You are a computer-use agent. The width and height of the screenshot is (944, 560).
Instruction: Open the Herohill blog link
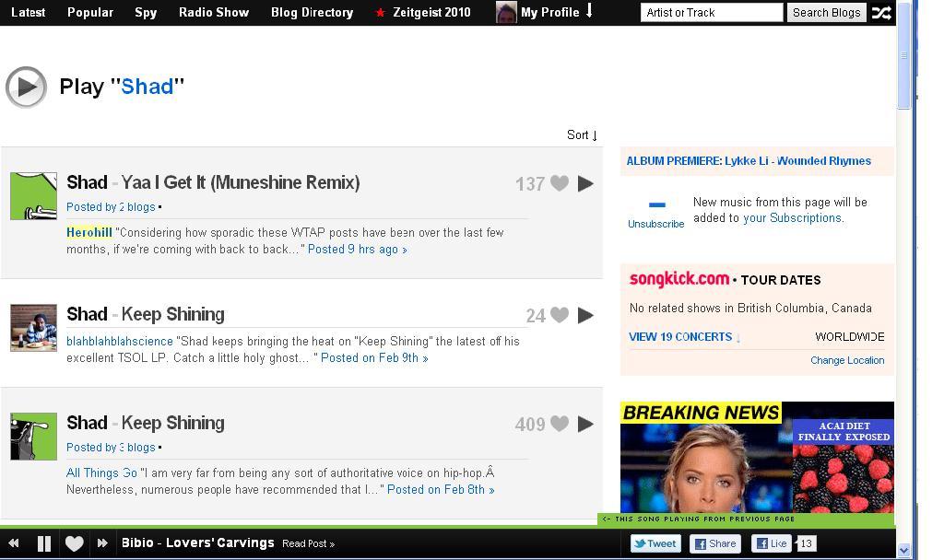point(89,233)
